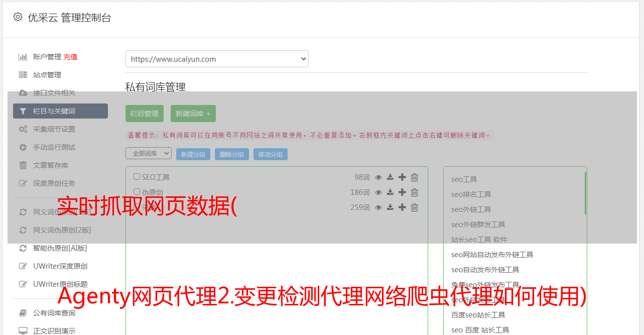View the SEO工具 library with eye icon
This screenshot has height=335, width=644.
(378, 177)
